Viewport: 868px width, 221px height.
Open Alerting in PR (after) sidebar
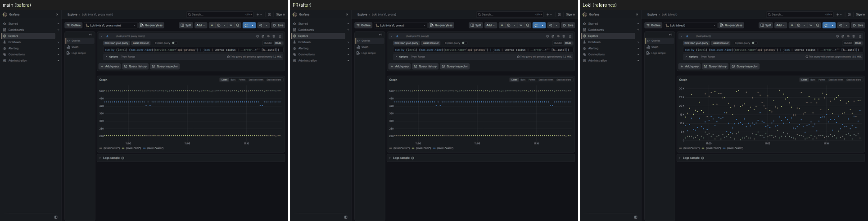pyautogui.click(x=303, y=48)
